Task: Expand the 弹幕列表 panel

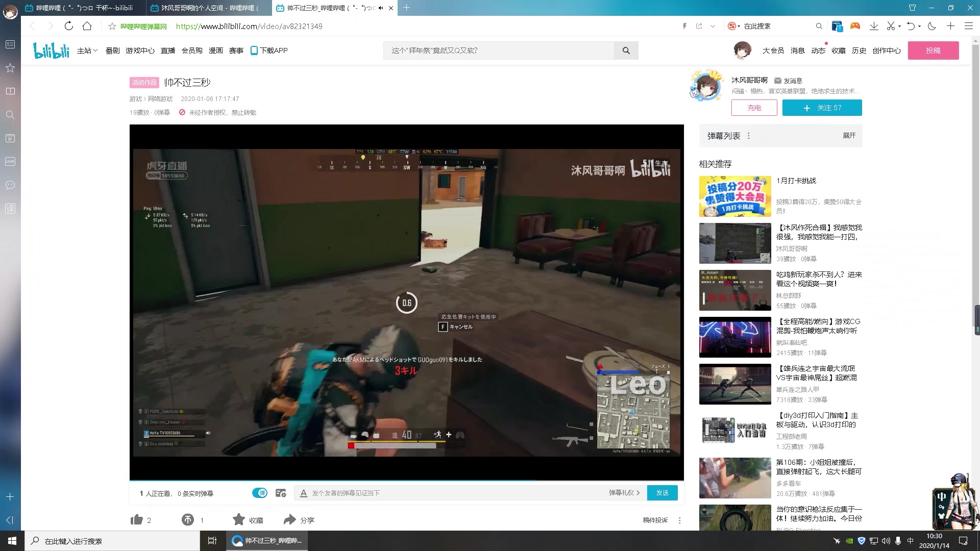Action: point(849,136)
